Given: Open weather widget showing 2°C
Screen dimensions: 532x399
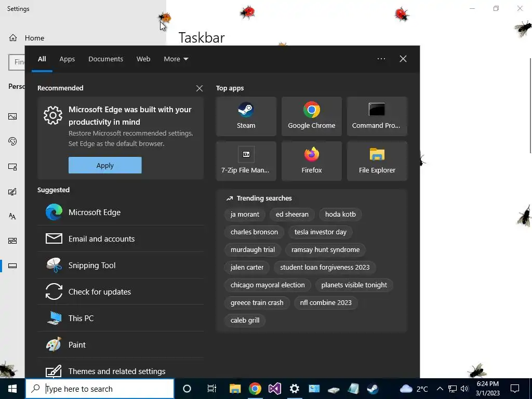Looking at the screenshot, I should (414, 389).
